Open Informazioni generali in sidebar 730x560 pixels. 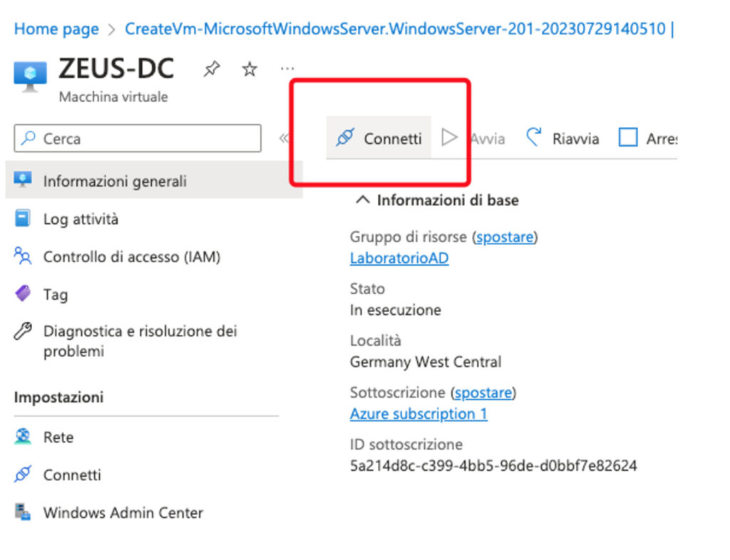[x=114, y=181]
